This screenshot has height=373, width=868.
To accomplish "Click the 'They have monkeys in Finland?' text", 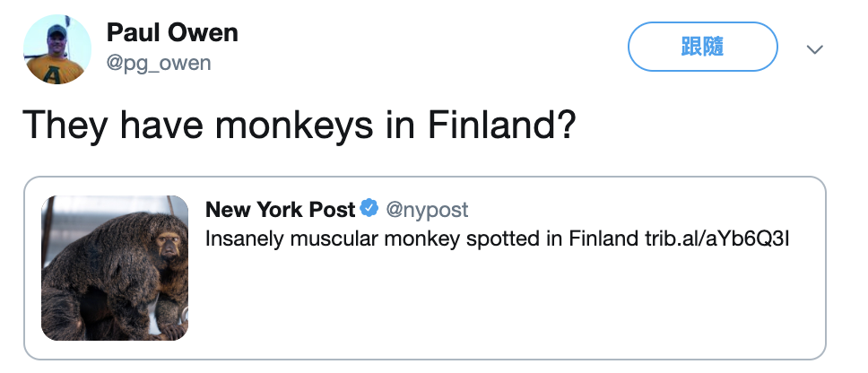I will (297, 126).
